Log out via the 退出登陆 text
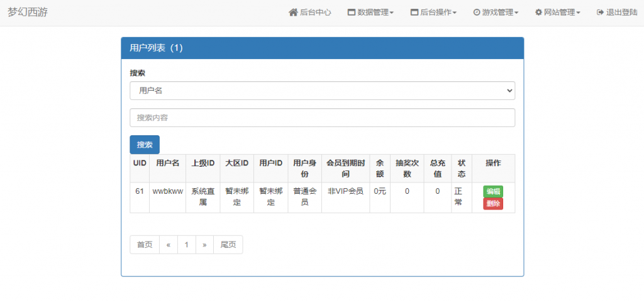 click(622, 13)
